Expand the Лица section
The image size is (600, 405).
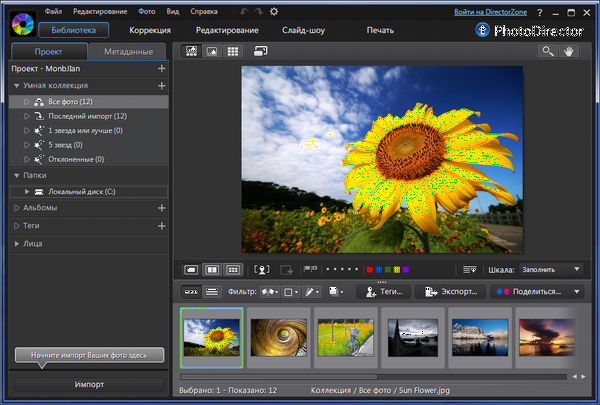coord(17,243)
